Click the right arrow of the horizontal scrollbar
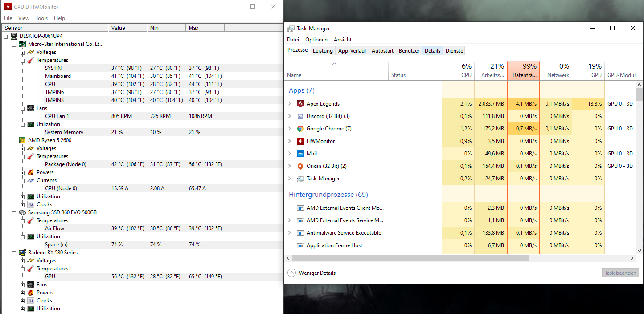 coord(632,258)
